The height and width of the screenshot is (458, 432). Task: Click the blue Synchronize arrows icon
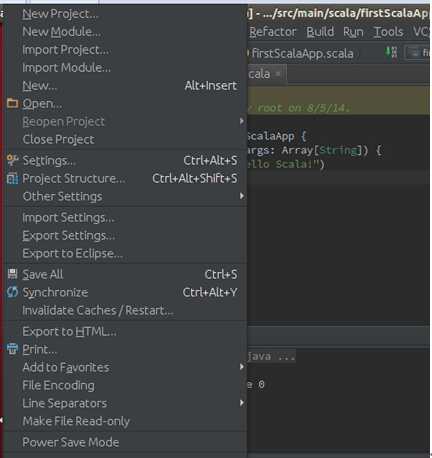pos(12,292)
